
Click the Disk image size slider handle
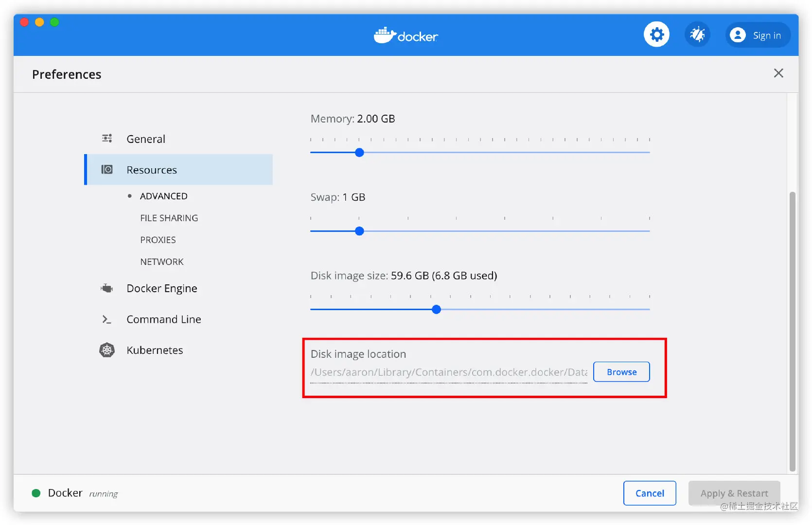(436, 309)
